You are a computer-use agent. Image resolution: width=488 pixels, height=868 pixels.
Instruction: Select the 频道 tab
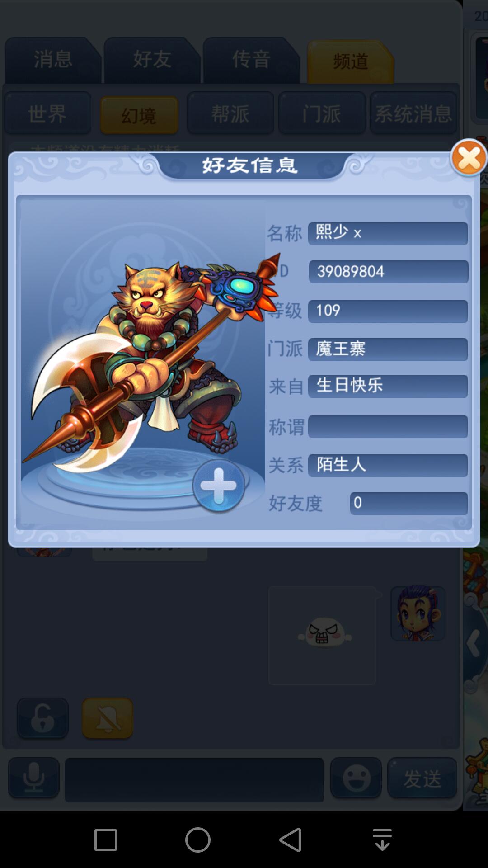351,61
